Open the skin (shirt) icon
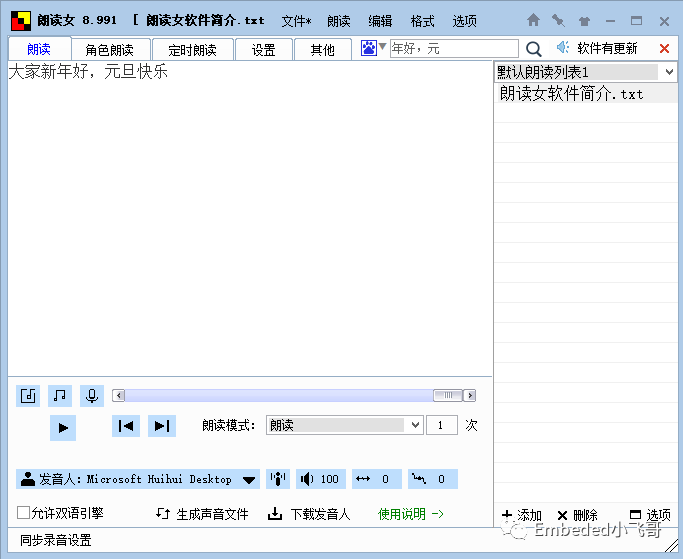This screenshot has height=559, width=683. point(584,20)
